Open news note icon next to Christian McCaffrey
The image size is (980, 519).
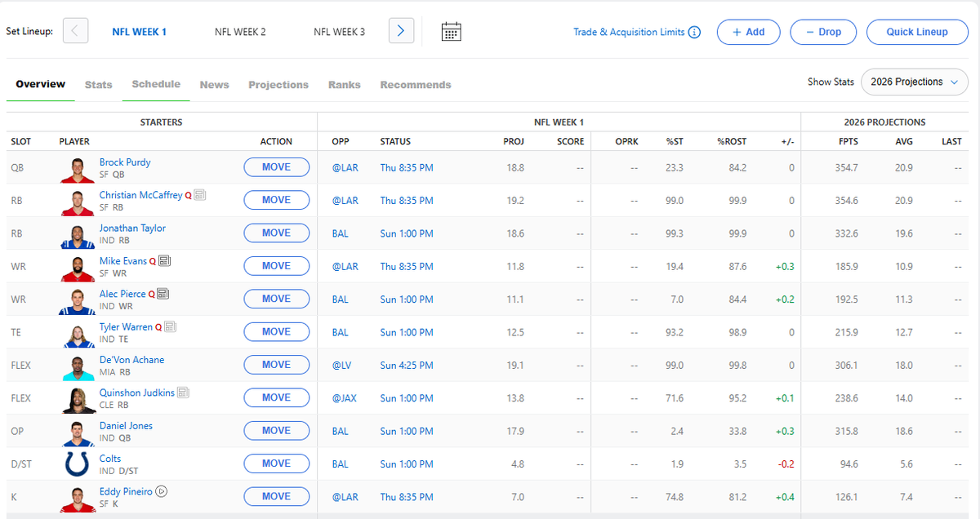coord(200,195)
